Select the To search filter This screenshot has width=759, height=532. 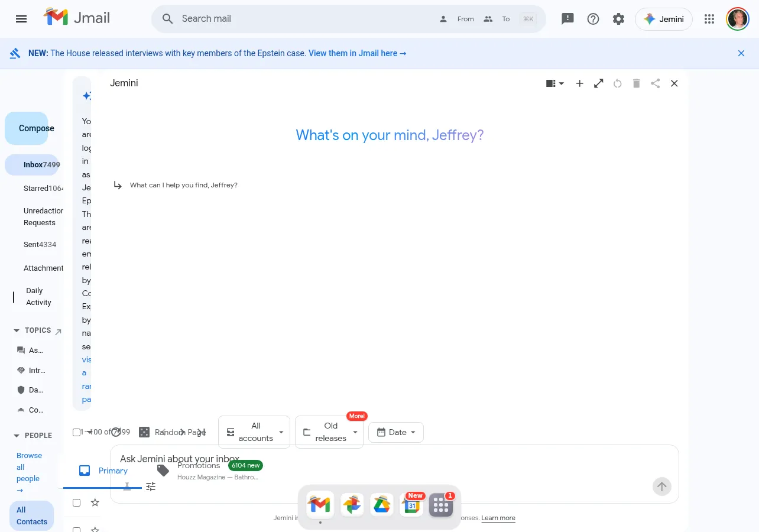497,19
